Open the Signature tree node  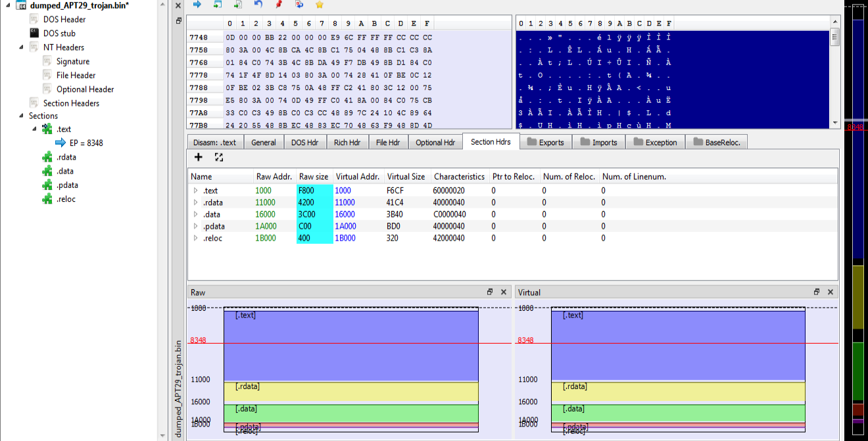pyautogui.click(x=73, y=61)
